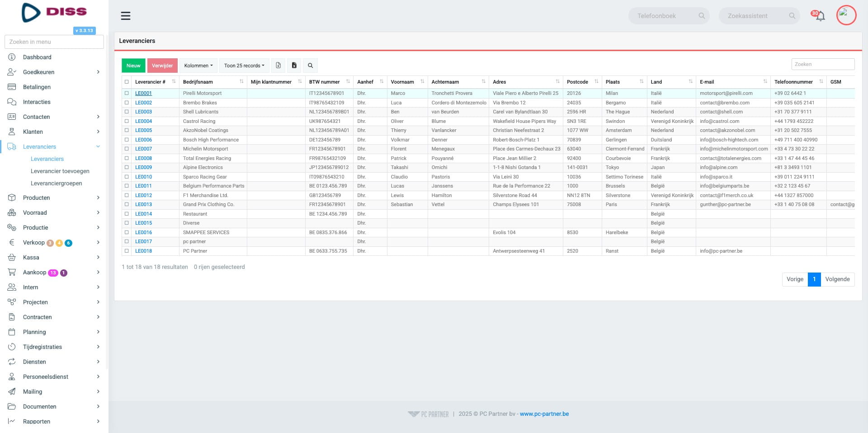Tick the checkbox for row LE0008
868x433 pixels.
127,158
